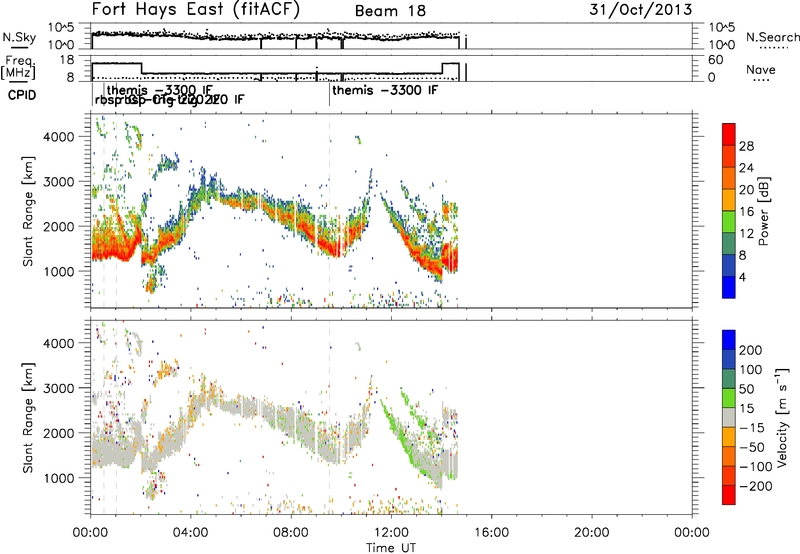The image size is (800, 554).
Task: Click the 'themis -3300 IF' label near 09:30
Action: point(385,90)
